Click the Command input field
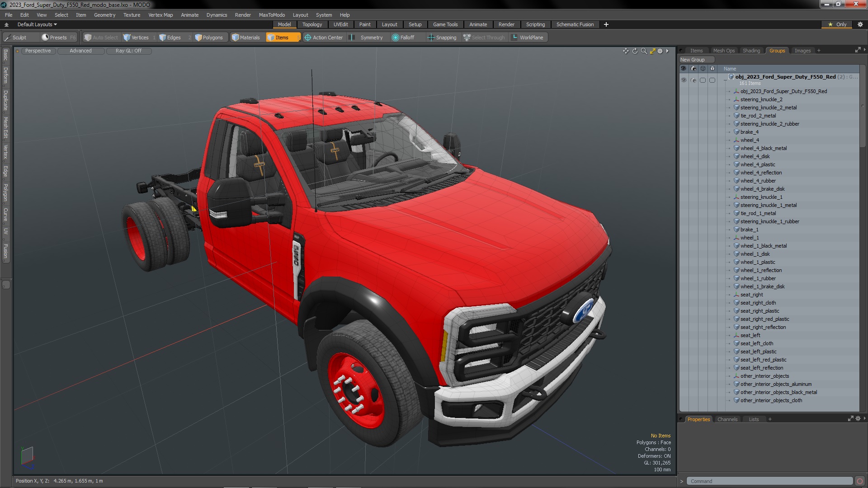Viewport: 868px width, 488px height. point(769,481)
